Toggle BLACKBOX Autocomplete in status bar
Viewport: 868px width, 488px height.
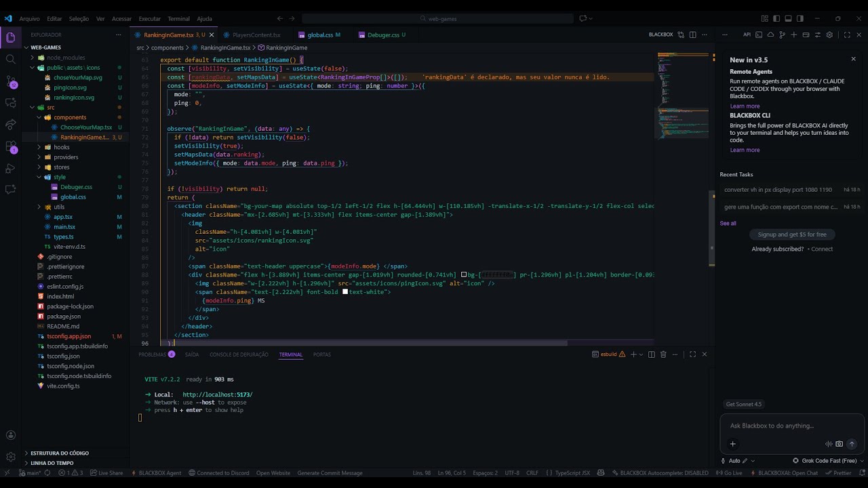(660, 473)
